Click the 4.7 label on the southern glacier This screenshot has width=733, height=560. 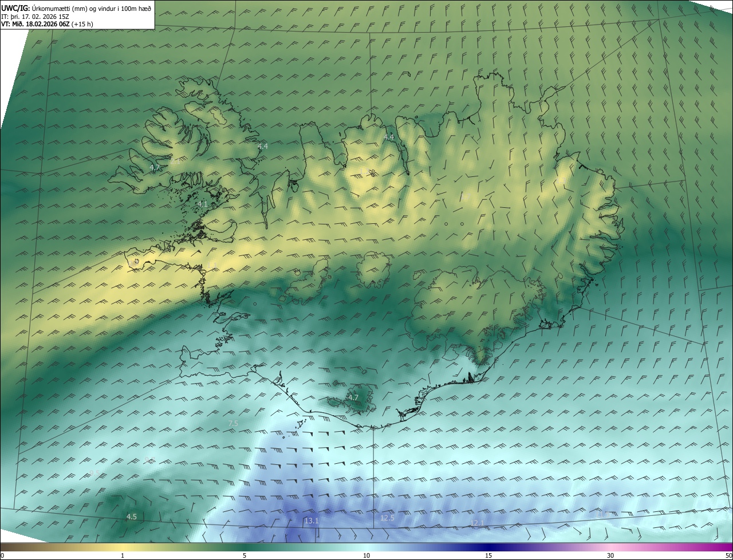click(353, 397)
